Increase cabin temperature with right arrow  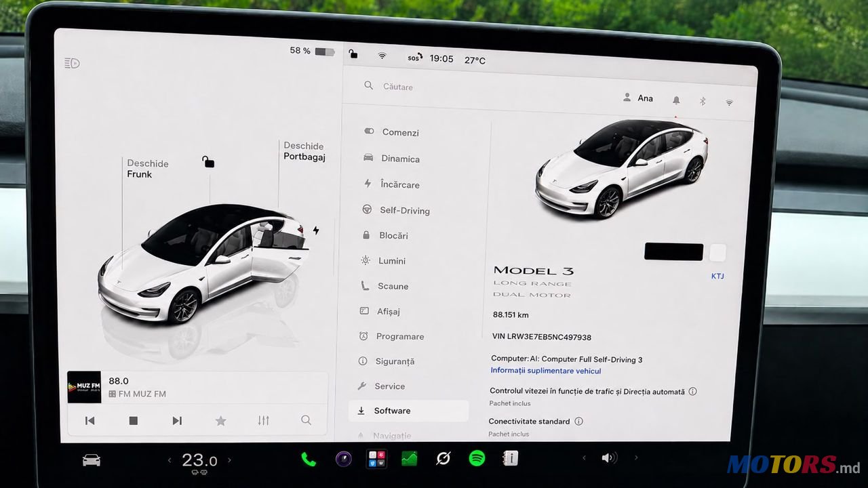(229, 460)
